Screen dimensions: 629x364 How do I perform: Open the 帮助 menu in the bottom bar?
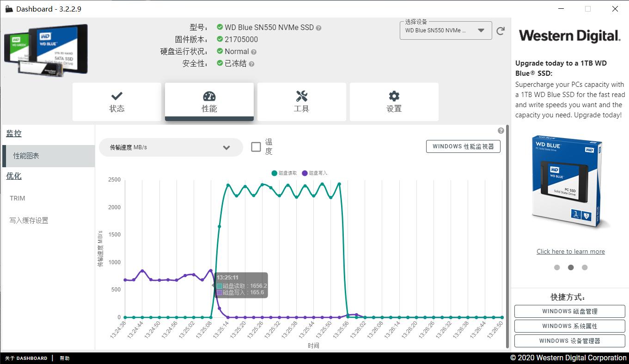pyautogui.click(x=63, y=358)
